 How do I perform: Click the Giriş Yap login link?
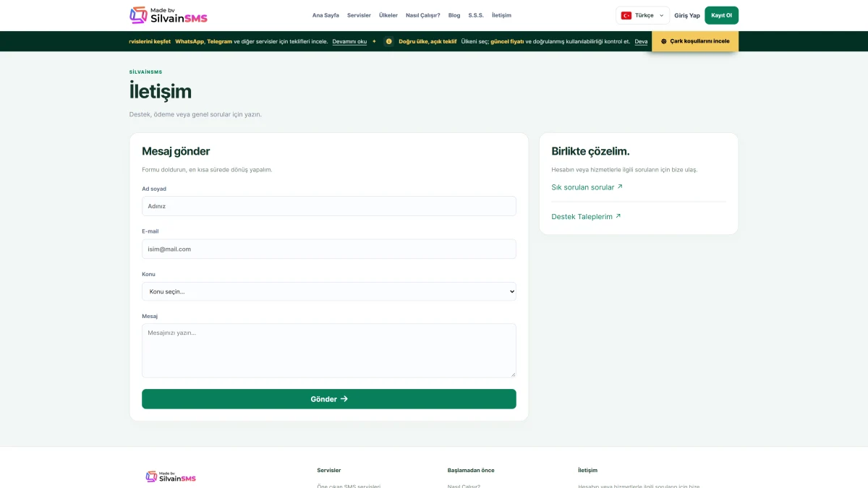pyautogui.click(x=687, y=15)
